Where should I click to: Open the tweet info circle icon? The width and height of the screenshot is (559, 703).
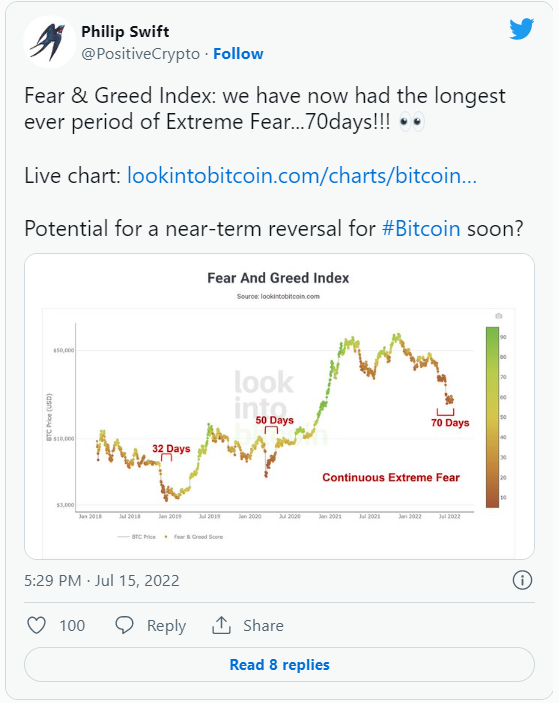click(x=522, y=580)
